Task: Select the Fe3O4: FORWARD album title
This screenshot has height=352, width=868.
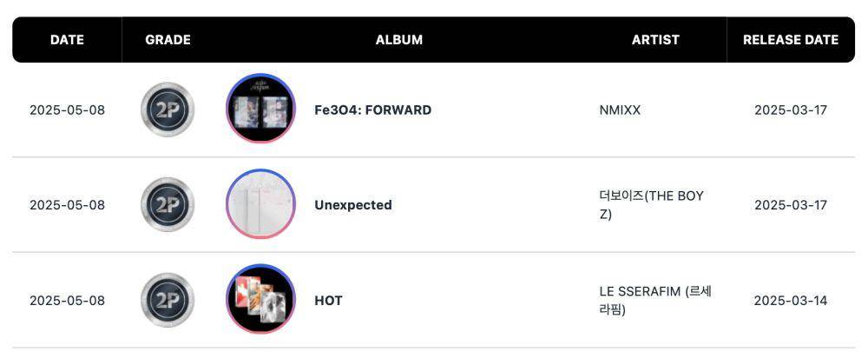Action: tap(372, 110)
